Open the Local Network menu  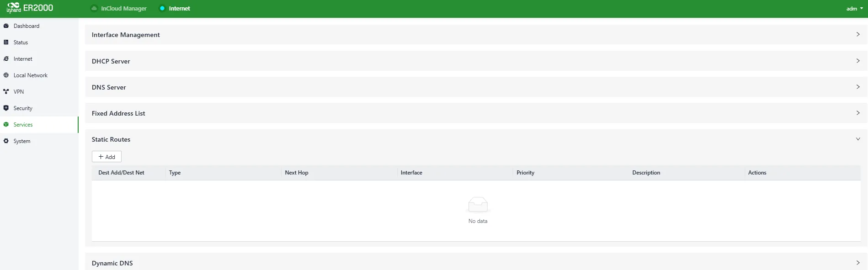click(x=39, y=75)
